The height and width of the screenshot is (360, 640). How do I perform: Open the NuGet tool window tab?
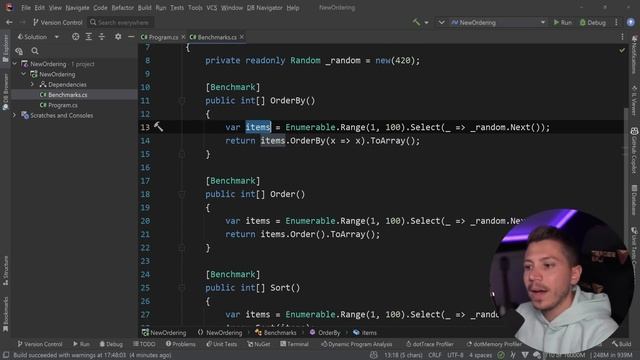pyautogui.click(x=258, y=344)
